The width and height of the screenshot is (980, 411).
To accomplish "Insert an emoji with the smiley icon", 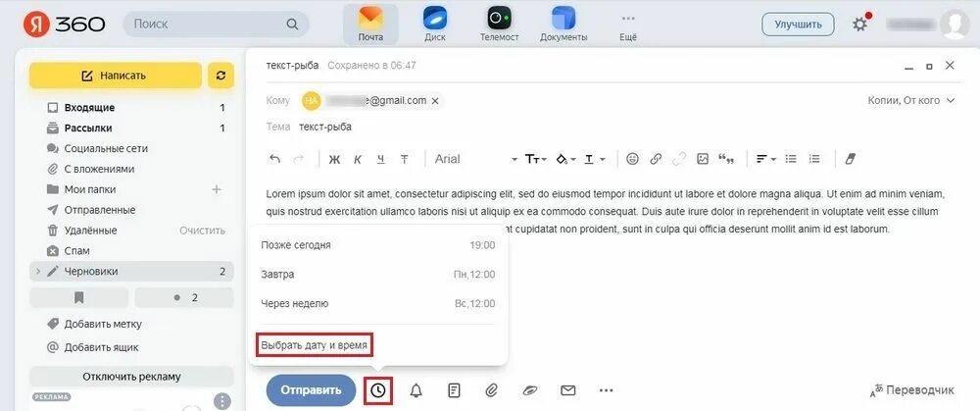I will tap(632, 159).
